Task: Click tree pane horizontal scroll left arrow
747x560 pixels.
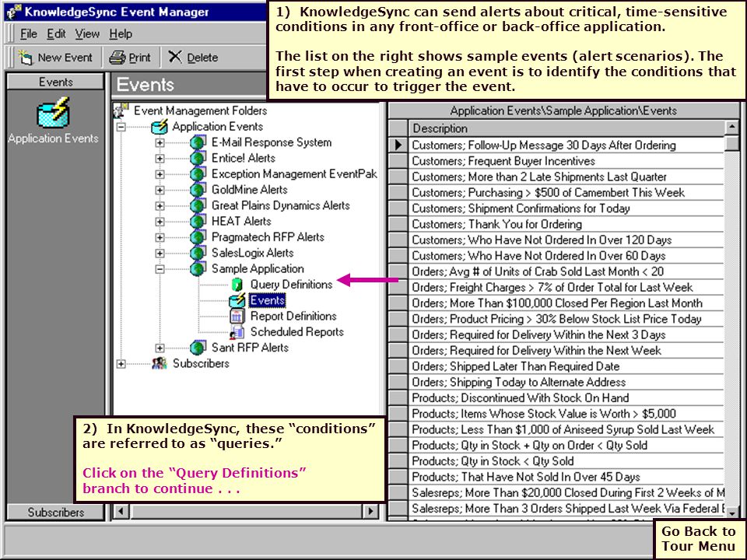Action: (121, 512)
